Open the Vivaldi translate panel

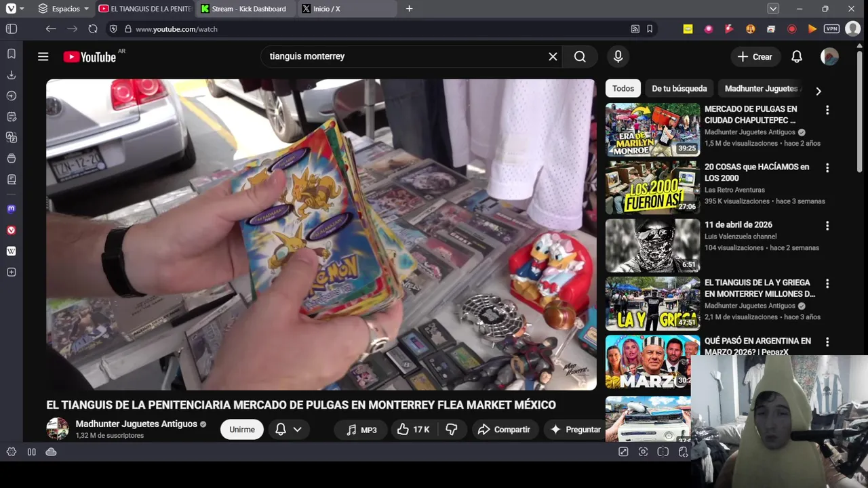(x=11, y=138)
